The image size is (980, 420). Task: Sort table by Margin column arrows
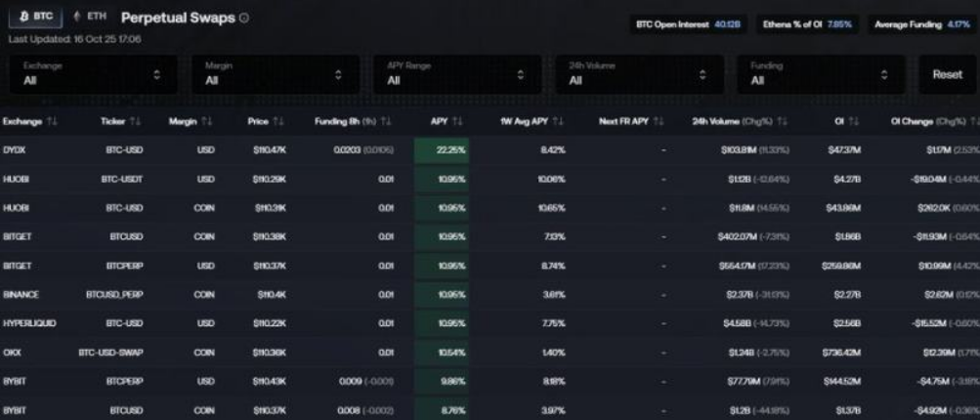tap(207, 122)
